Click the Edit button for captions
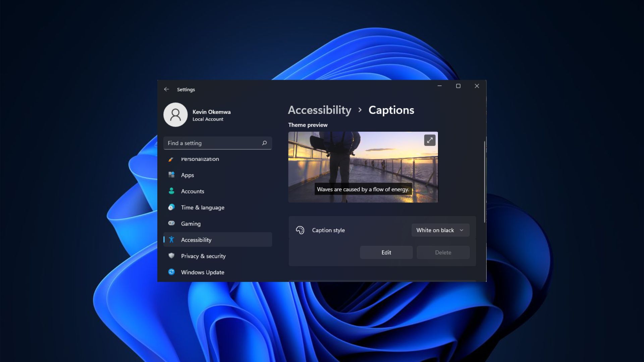644x362 pixels. (x=386, y=252)
